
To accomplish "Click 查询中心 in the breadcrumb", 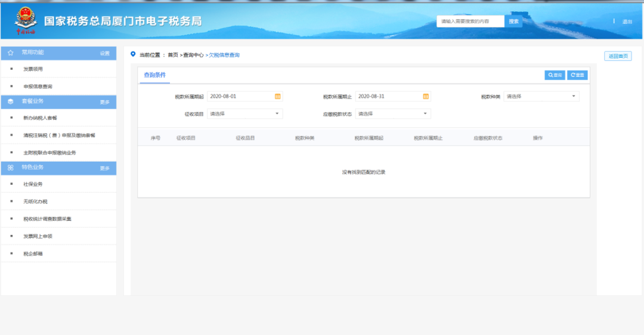I will 193,55.
